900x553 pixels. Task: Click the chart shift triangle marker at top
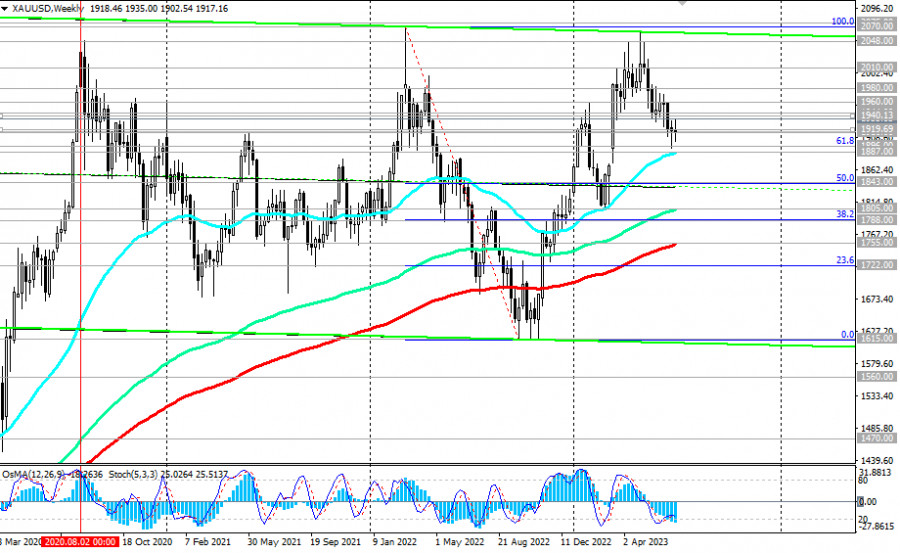click(x=681, y=3)
